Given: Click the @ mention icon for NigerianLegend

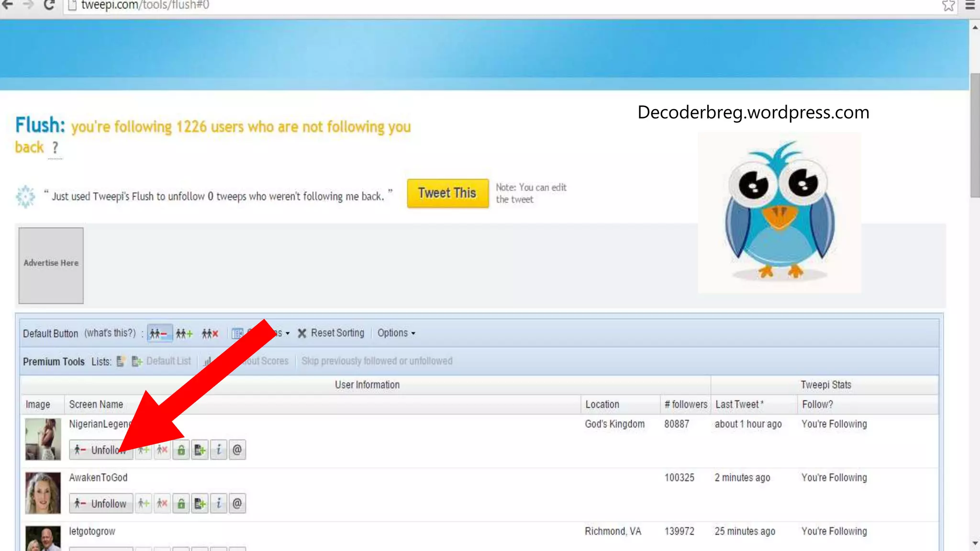Looking at the screenshot, I should (x=237, y=450).
